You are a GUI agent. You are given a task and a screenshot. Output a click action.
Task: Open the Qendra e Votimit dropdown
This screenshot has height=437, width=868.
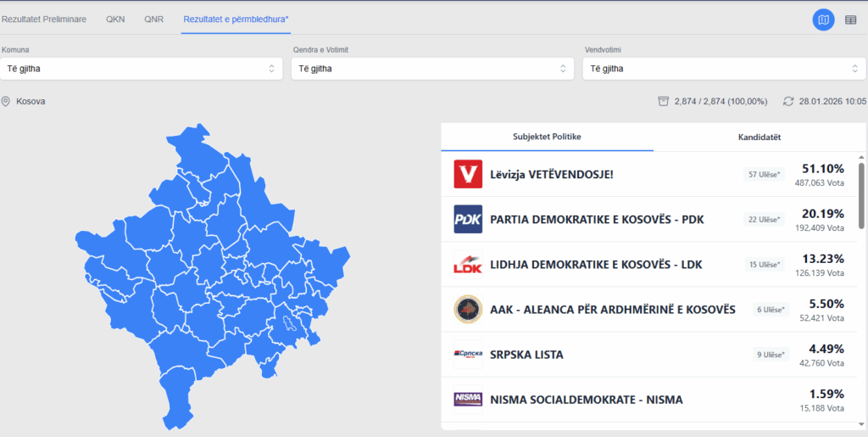click(432, 69)
